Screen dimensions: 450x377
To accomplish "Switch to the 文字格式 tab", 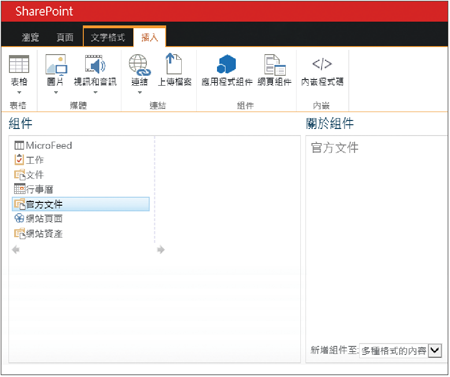I will 108,37.
